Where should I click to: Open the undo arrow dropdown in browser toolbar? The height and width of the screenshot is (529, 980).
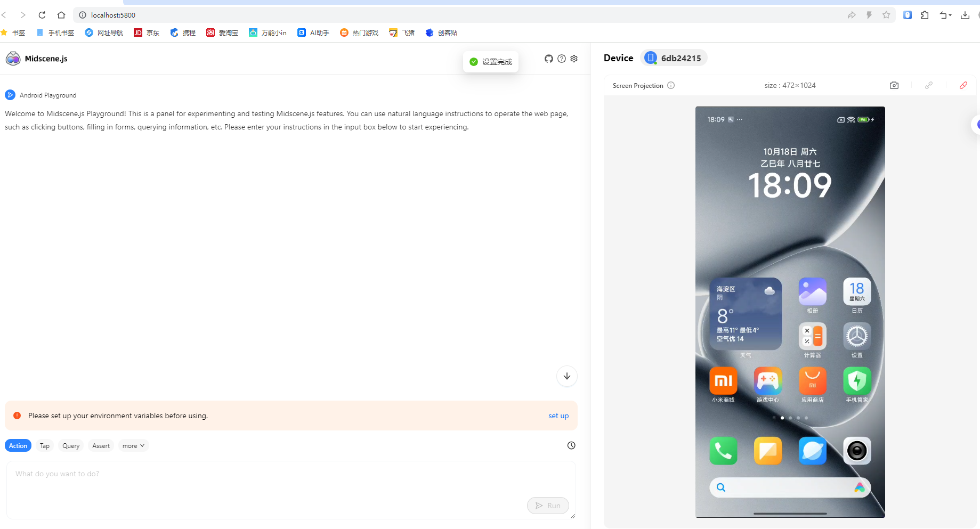click(945, 15)
